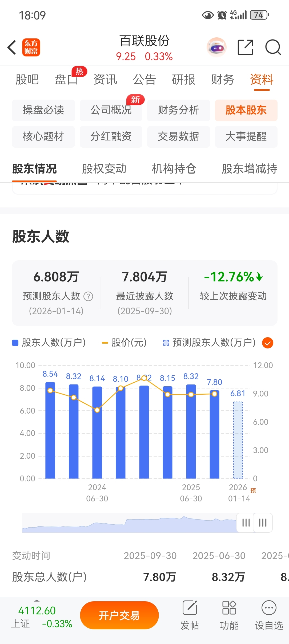Tap the -12.76% change value

(233, 277)
